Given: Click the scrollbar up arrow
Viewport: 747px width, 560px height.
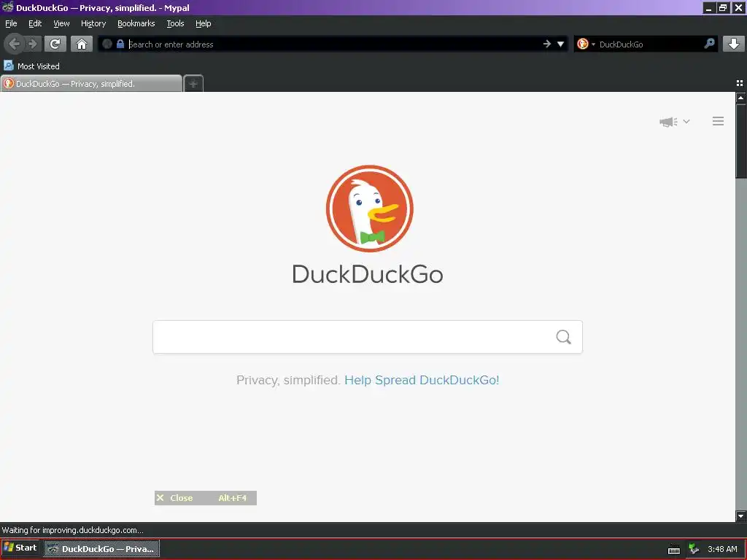Looking at the screenshot, I should (741, 98).
